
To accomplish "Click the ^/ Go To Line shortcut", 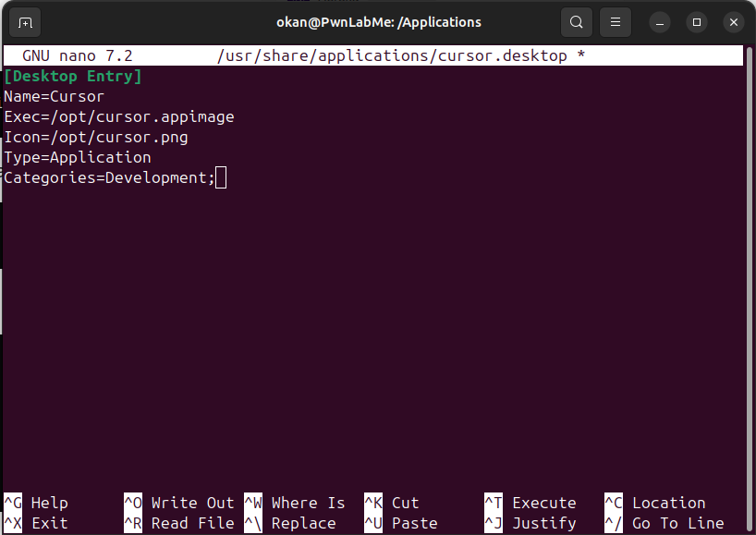I will pyautogui.click(x=665, y=523).
